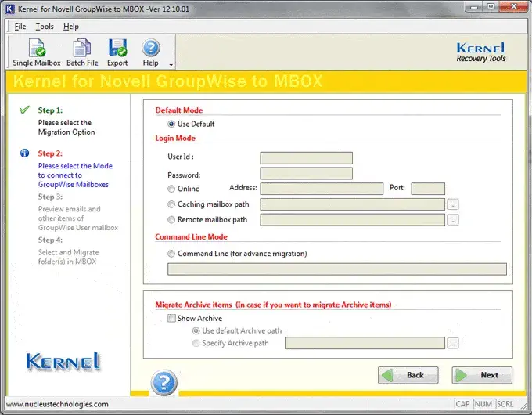Click the Remote mailbox path text box

(353, 220)
